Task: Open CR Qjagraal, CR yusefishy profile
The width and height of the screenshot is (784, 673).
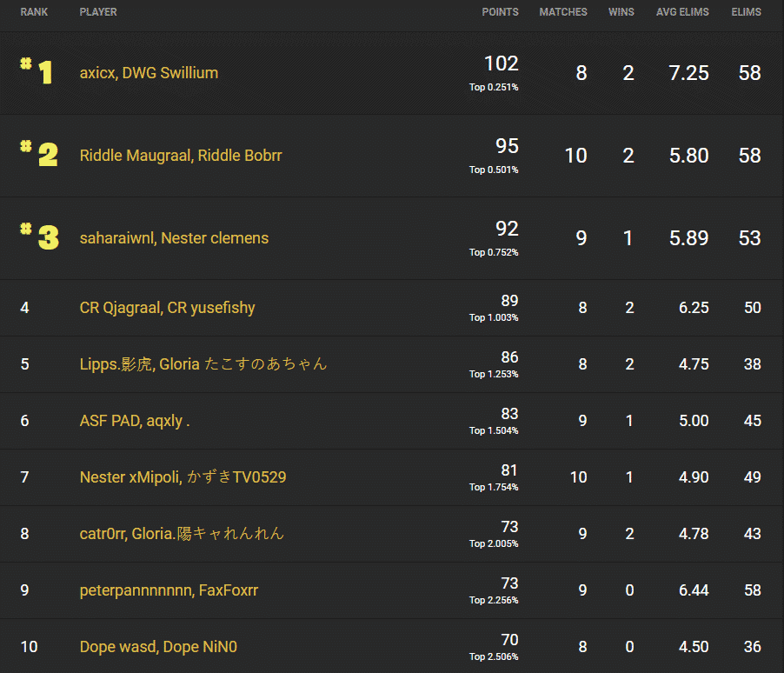Action: (167, 308)
